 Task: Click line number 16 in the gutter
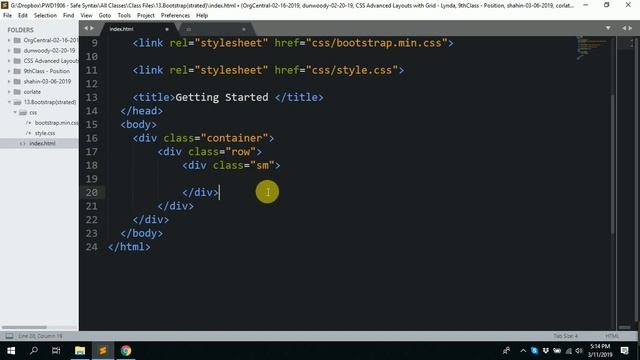[x=91, y=138]
